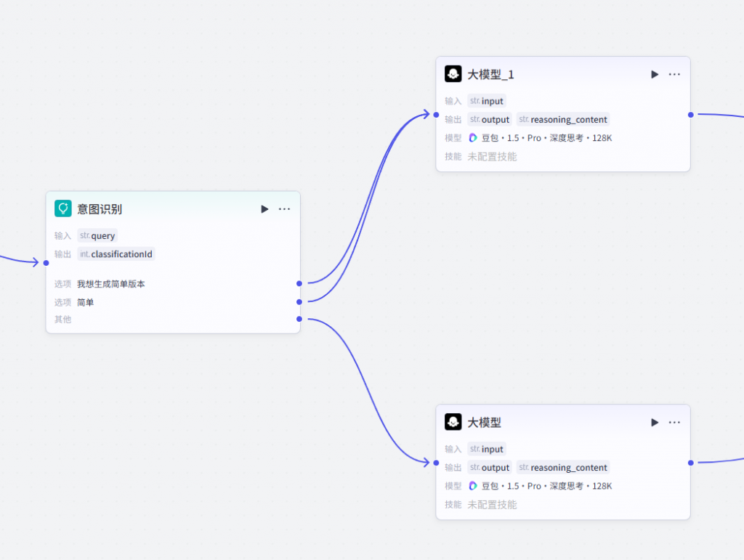Click the bottom 大模型 node avatar icon
The width and height of the screenshot is (744, 560).
(x=453, y=422)
